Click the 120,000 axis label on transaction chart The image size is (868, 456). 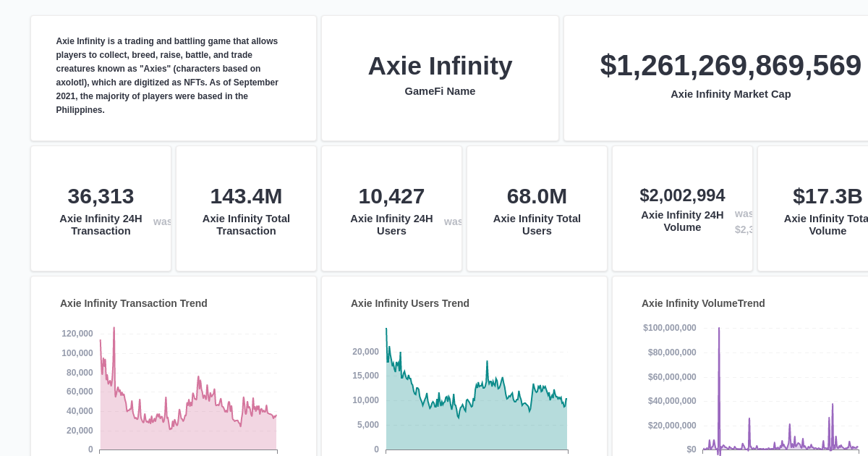77,334
